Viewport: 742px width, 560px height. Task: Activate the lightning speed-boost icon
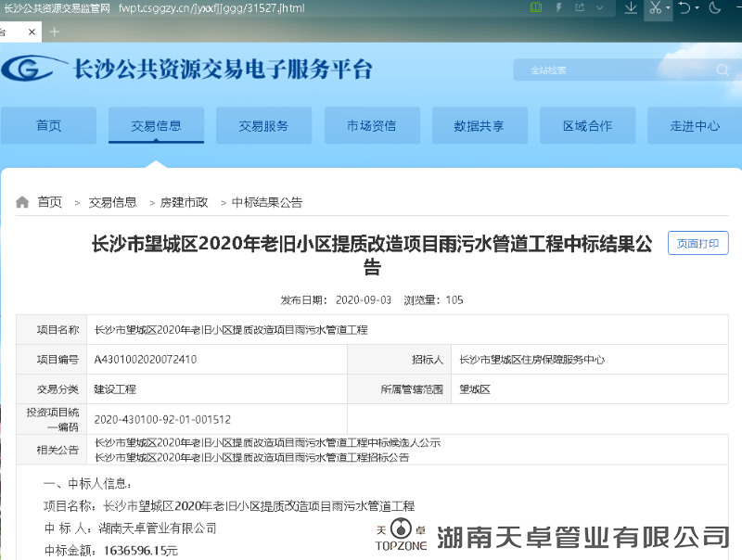[558, 9]
